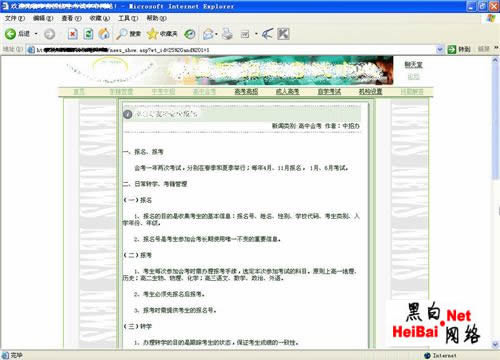The height and width of the screenshot is (360, 500).
Task: Open the 查看 (View) menu
Action: point(72,18)
